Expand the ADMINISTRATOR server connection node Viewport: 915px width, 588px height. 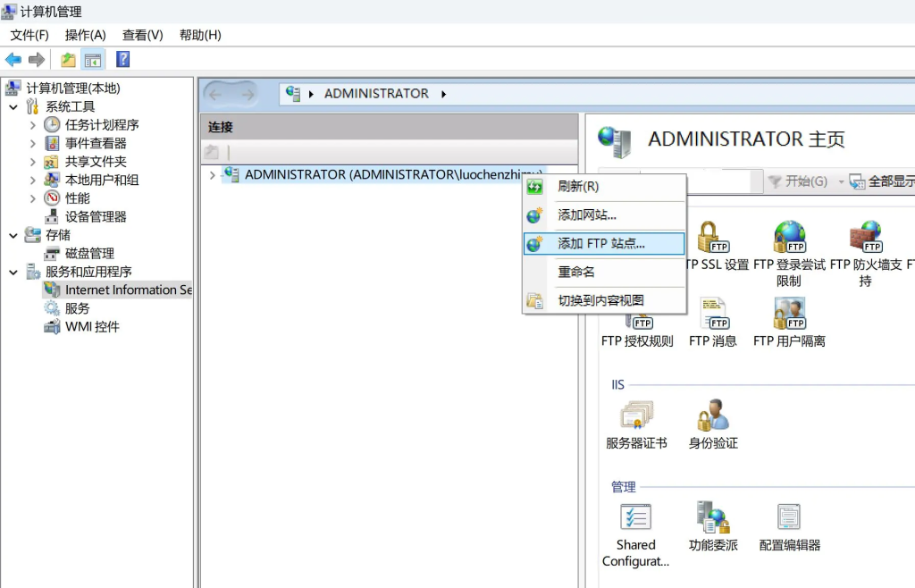coord(213,174)
